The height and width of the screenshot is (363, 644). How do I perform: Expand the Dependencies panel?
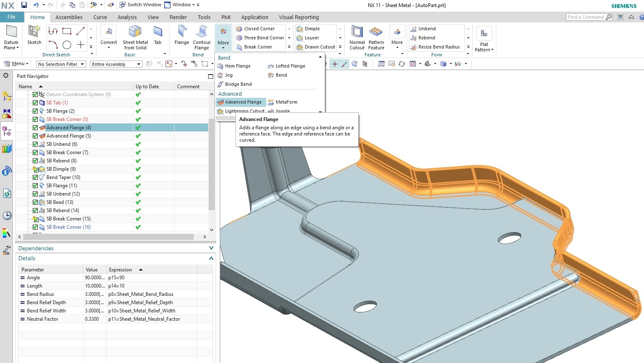211,248
